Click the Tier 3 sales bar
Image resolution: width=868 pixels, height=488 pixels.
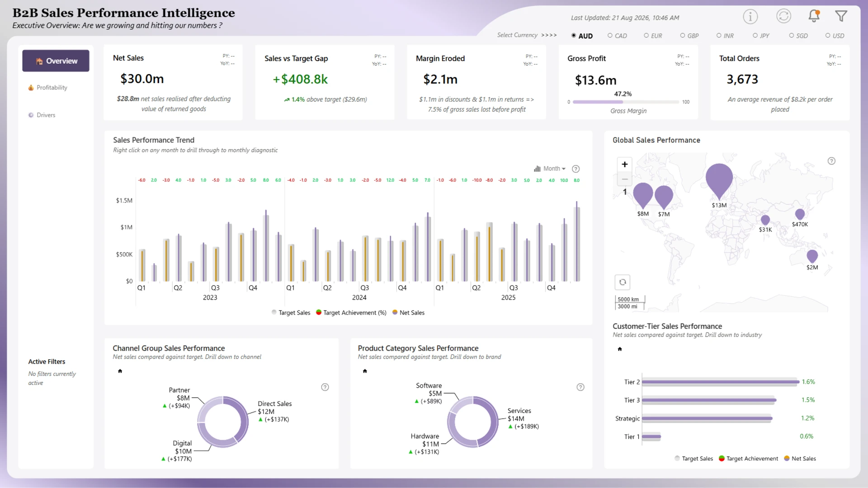709,400
